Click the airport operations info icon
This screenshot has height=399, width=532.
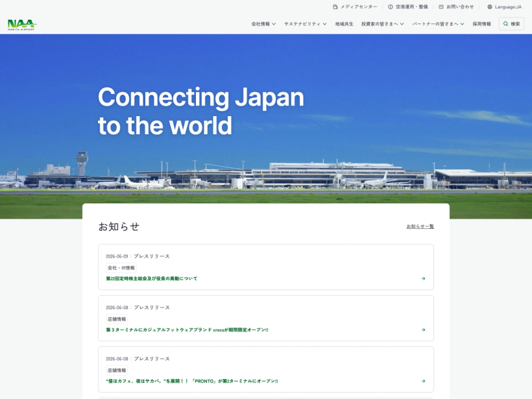(x=391, y=6)
